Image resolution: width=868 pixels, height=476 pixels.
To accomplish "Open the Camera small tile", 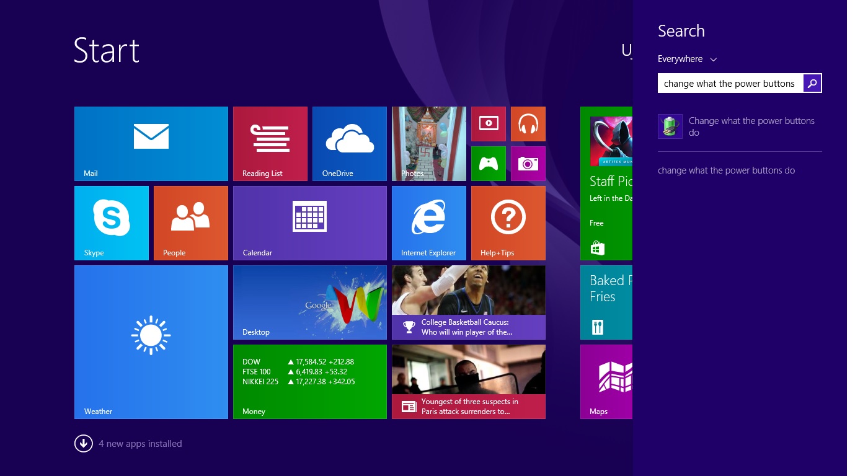I will pos(528,164).
